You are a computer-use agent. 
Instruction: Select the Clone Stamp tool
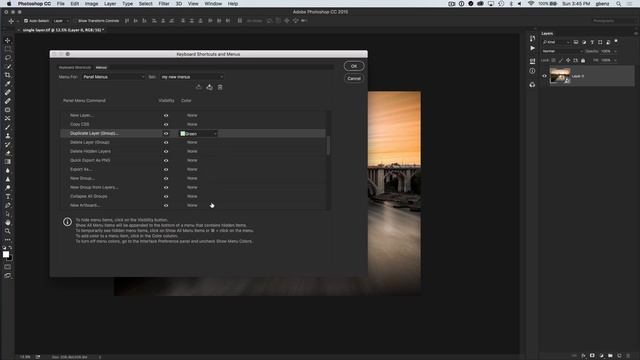[7, 136]
